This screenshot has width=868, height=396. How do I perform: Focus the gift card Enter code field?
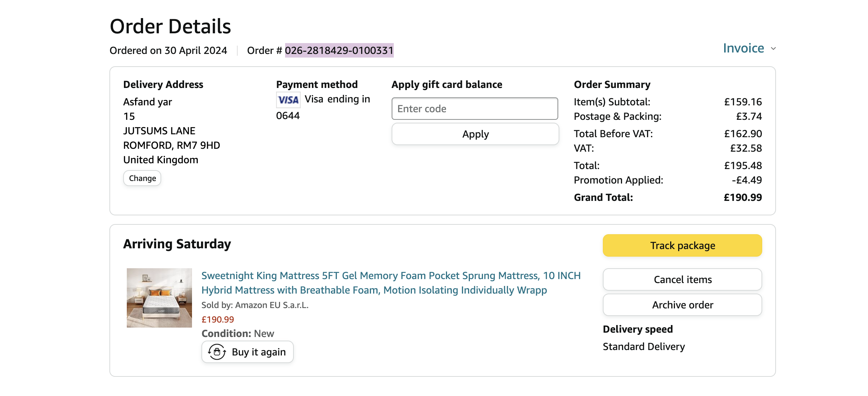point(475,109)
